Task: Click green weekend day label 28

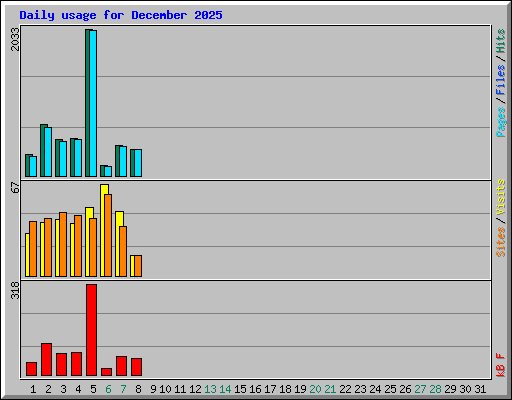Action: [x=435, y=389]
